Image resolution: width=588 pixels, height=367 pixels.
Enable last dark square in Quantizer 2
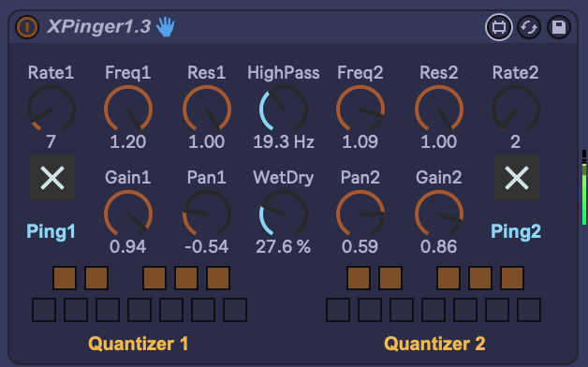pos(529,310)
